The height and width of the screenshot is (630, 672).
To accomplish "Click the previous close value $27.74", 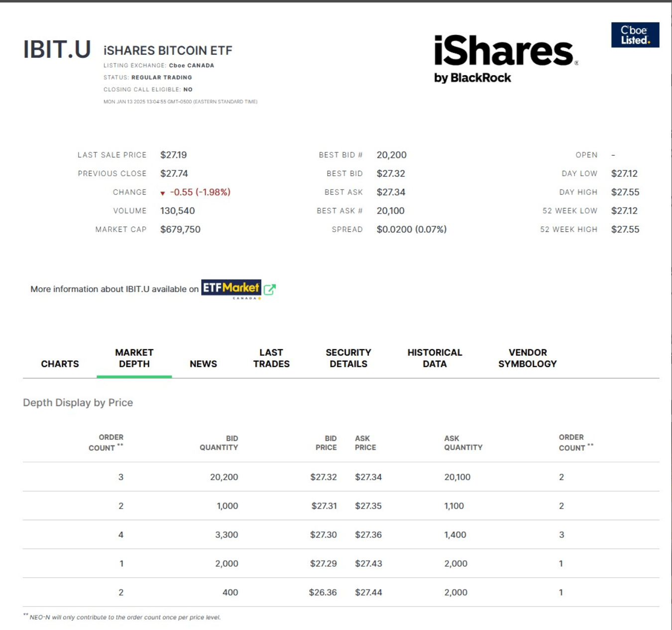I will coord(174,174).
